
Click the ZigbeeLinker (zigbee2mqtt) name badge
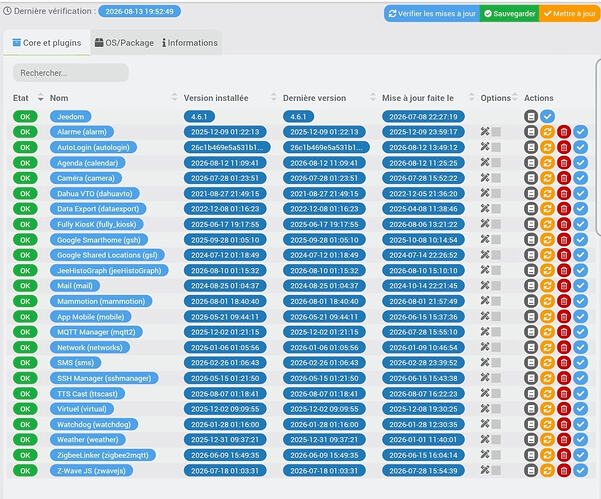(103, 455)
